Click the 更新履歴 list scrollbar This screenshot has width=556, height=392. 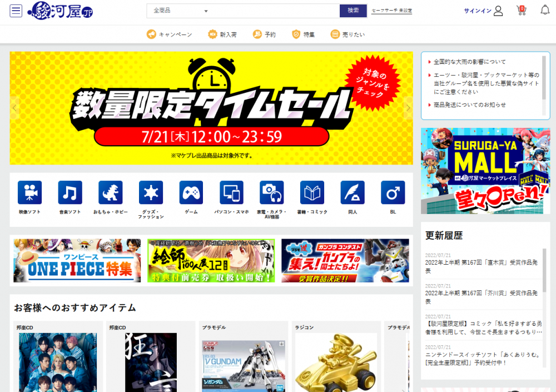[545, 270]
